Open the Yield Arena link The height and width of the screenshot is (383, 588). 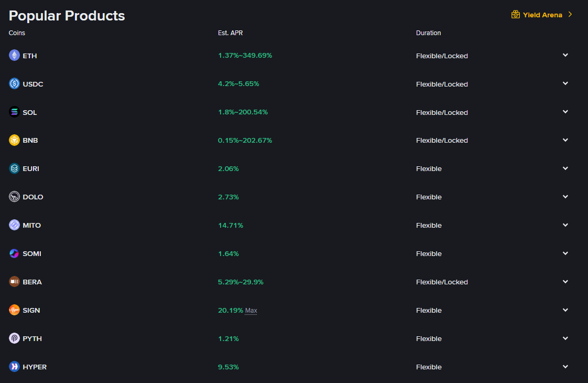(542, 15)
